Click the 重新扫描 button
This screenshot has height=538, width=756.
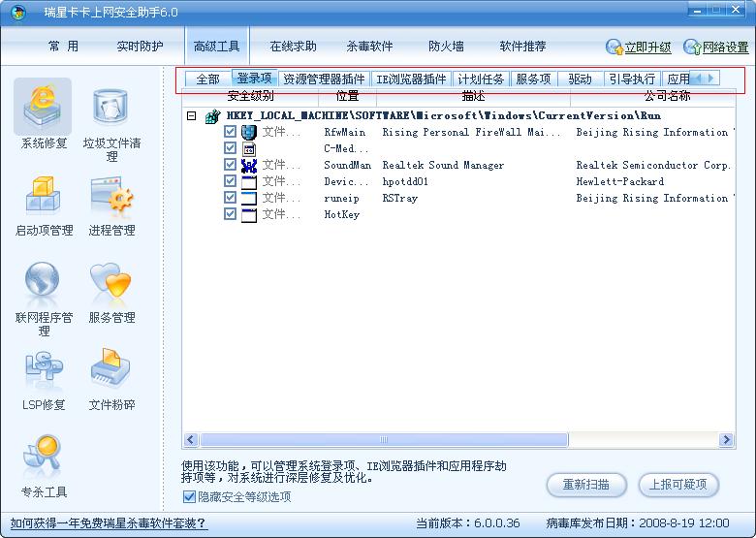click(x=586, y=485)
